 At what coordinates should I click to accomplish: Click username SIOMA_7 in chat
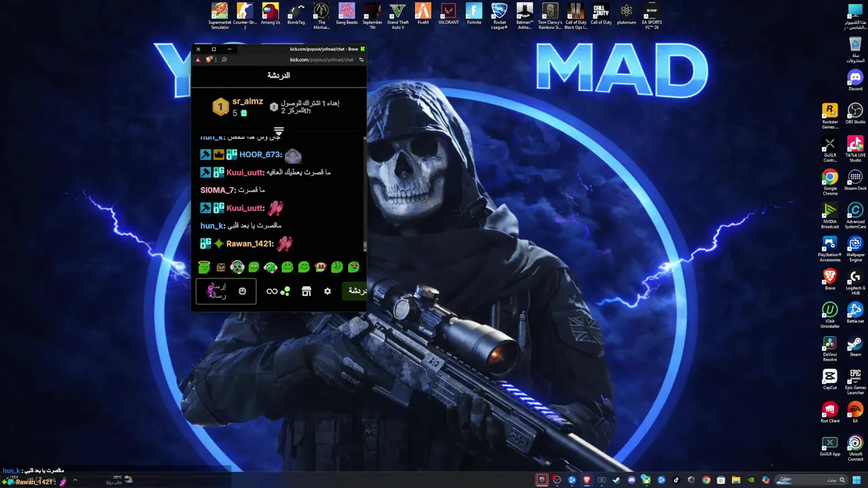218,190
